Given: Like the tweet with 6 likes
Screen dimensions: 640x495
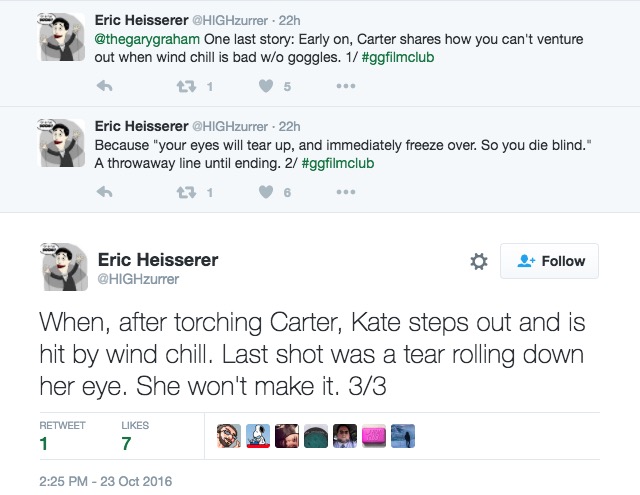Looking at the screenshot, I should tap(266, 192).
